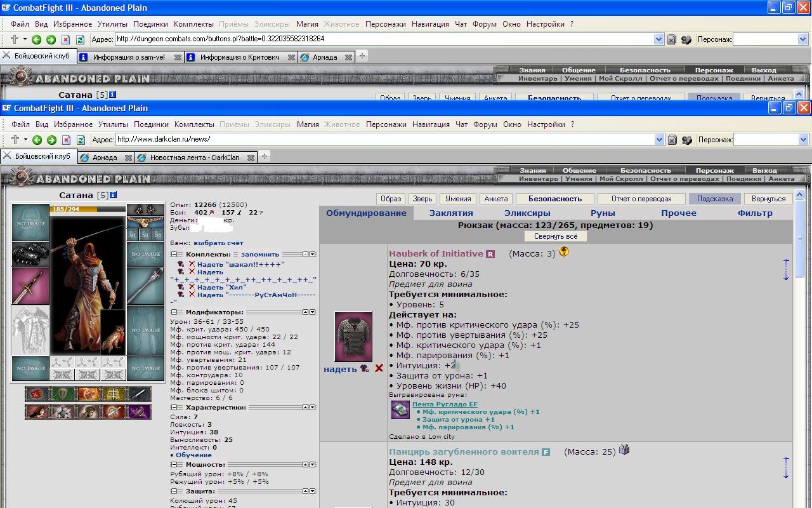Click red X to drop Hauberk of Initiative
The height and width of the screenshot is (508, 812).
coord(379,369)
